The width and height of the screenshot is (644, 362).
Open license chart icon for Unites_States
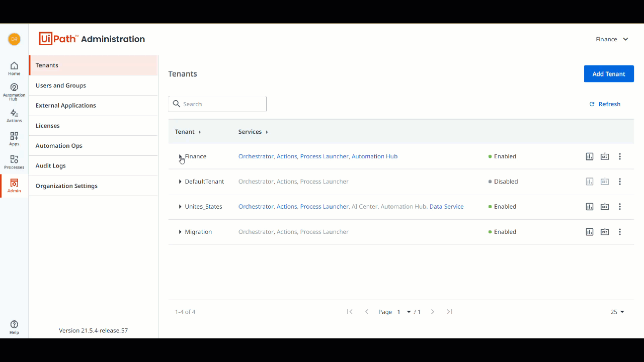click(590, 207)
